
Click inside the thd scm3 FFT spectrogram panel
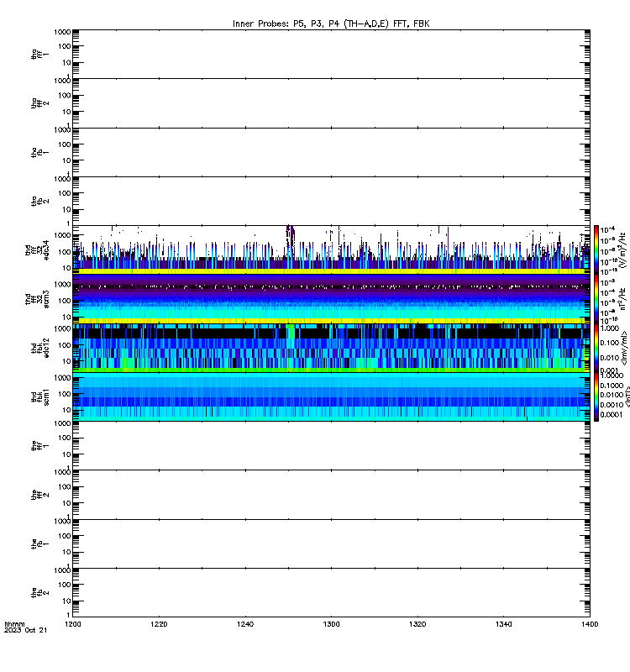(x=331, y=299)
